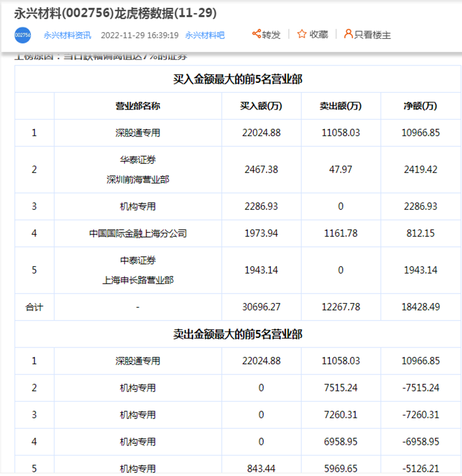Click the 中国国际金融上海分公司 cell
Image resolution: width=462 pixels, height=476 pixels.
(138, 233)
